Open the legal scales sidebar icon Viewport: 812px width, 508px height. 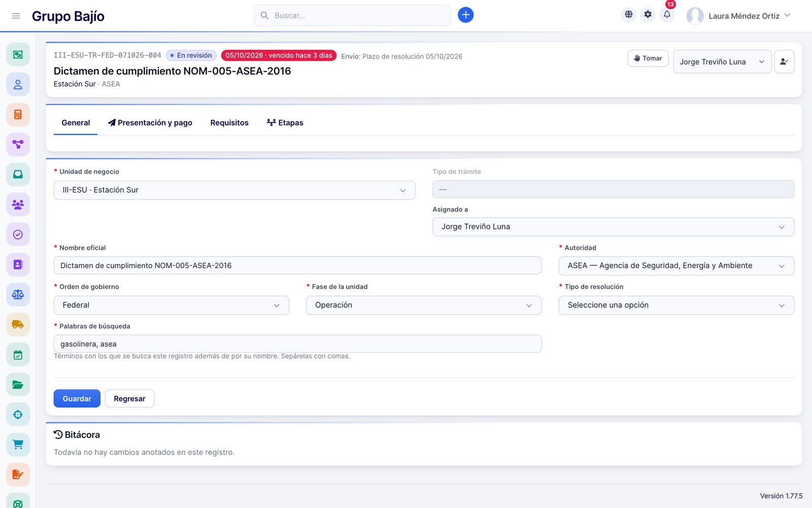point(18,294)
